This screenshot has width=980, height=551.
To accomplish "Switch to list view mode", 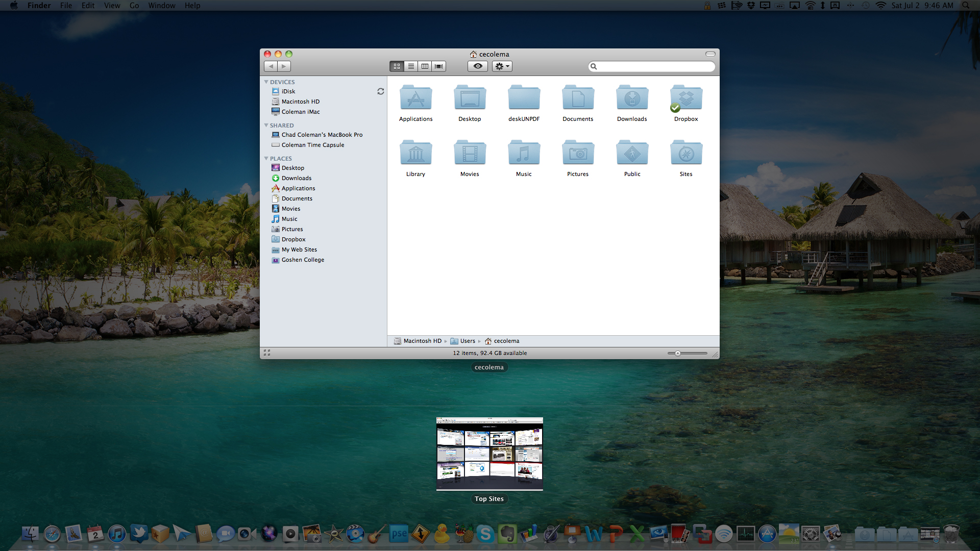I will pyautogui.click(x=411, y=66).
